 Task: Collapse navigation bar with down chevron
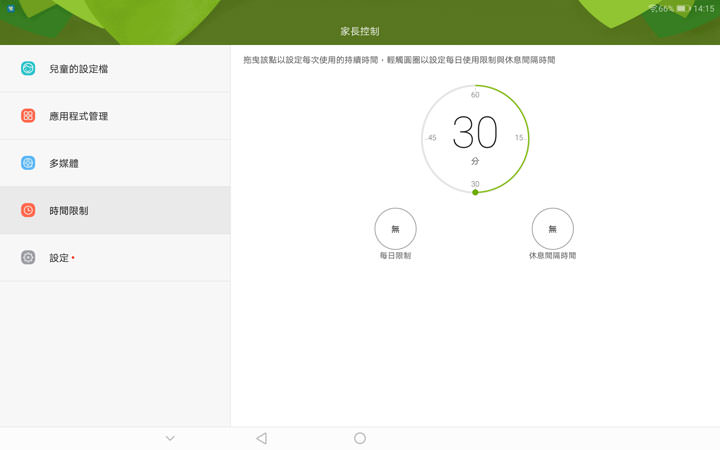(170, 438)
